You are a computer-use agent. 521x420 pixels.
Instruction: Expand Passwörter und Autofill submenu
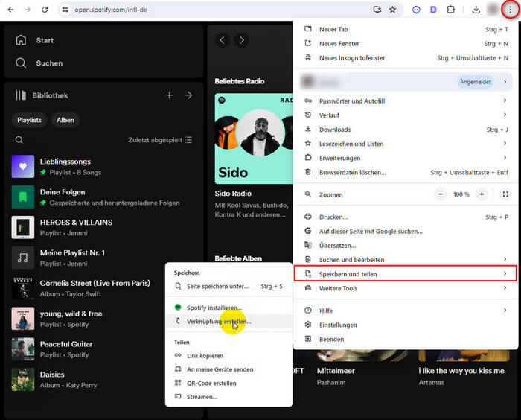[406, 101]
